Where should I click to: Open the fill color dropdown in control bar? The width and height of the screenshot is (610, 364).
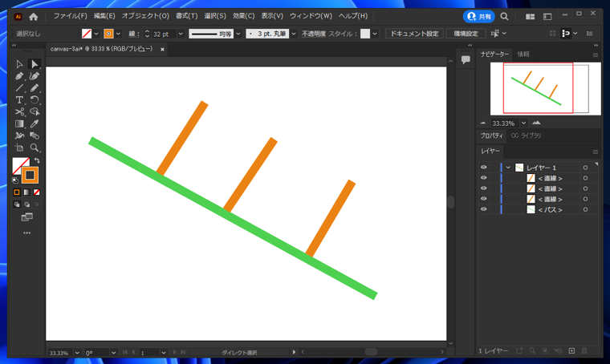pyautogui.click(x=96, y=34)
